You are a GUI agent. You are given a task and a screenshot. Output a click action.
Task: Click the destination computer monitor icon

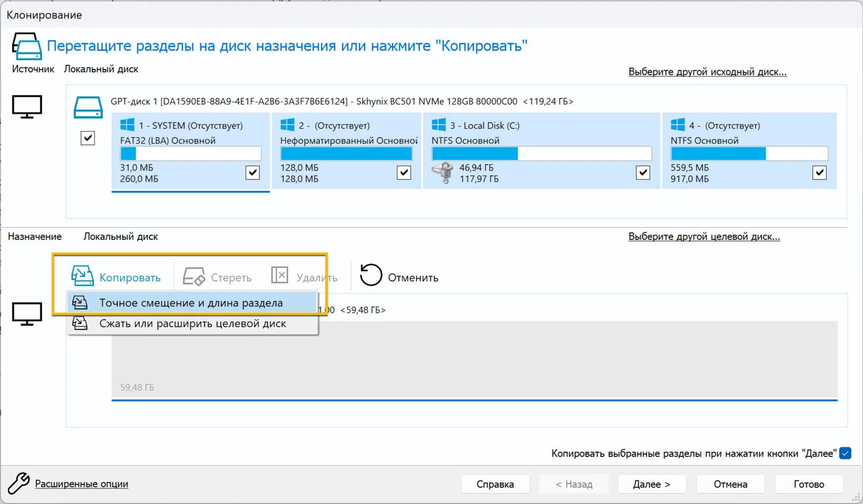[27, 314]
